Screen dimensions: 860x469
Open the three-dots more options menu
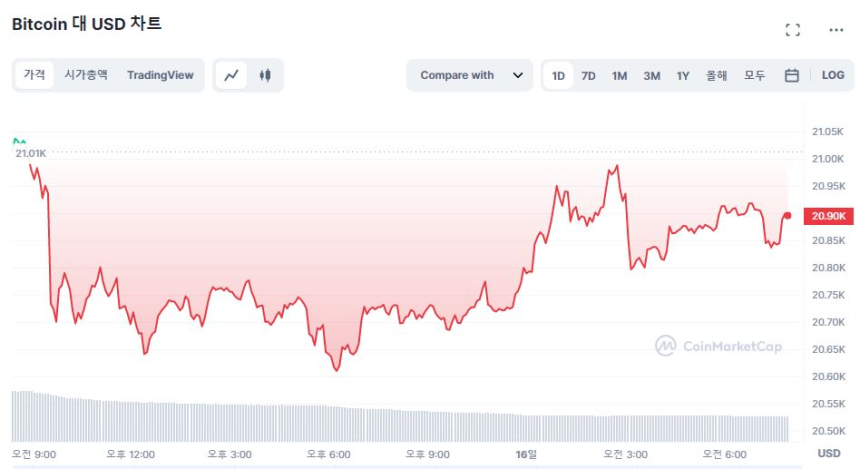(x=836, y=30)
